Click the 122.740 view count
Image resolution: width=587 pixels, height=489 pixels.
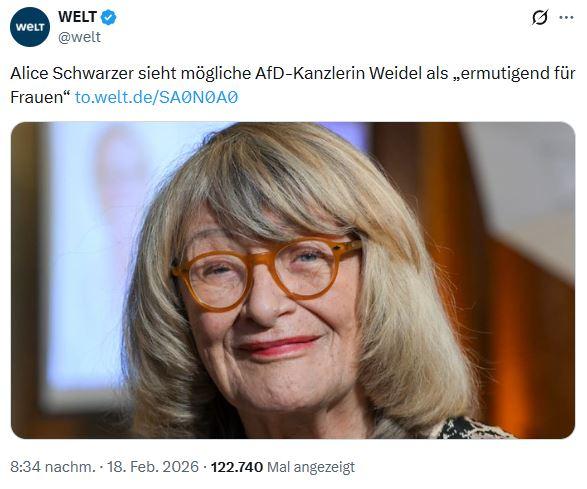point(237,467)
